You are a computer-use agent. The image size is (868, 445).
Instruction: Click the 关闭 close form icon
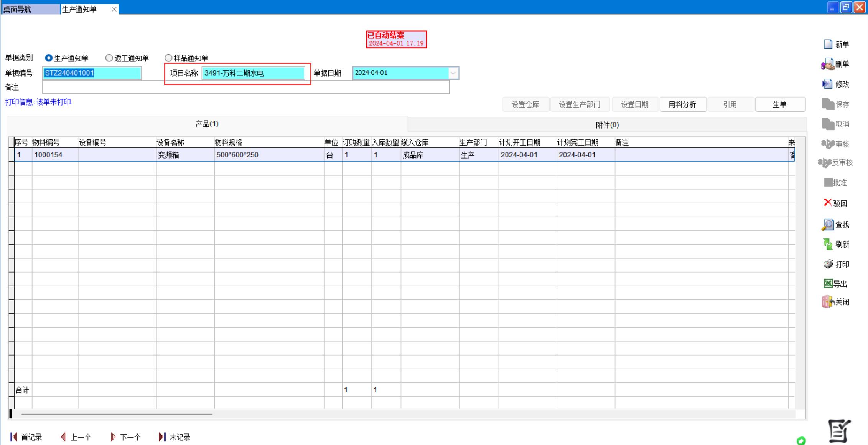click(828, 302)
